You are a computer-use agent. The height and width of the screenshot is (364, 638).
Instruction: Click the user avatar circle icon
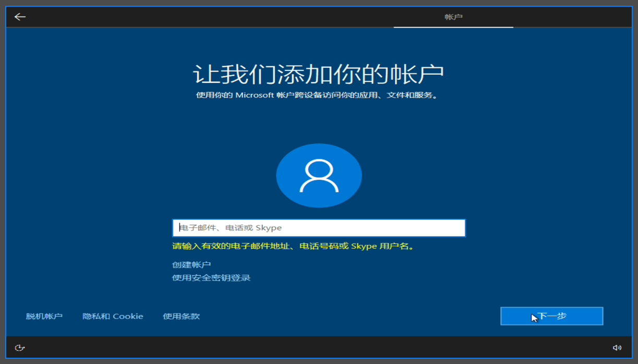point(319,176)
